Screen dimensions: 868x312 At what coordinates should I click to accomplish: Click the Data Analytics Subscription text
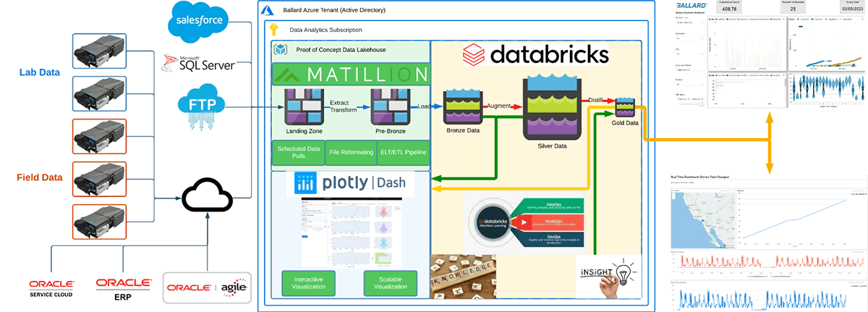[x=325, y=30]
